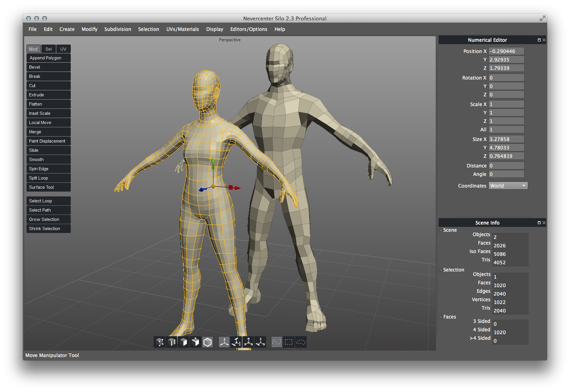Choose the rotate manipulator icon

click(236, 342)
